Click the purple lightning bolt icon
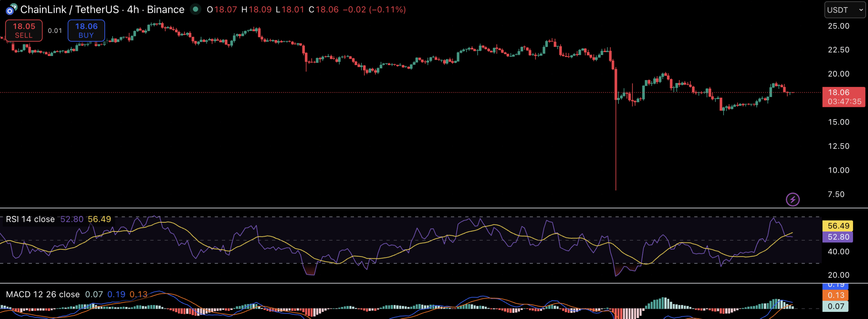868x319 pixels. point(793,200)
